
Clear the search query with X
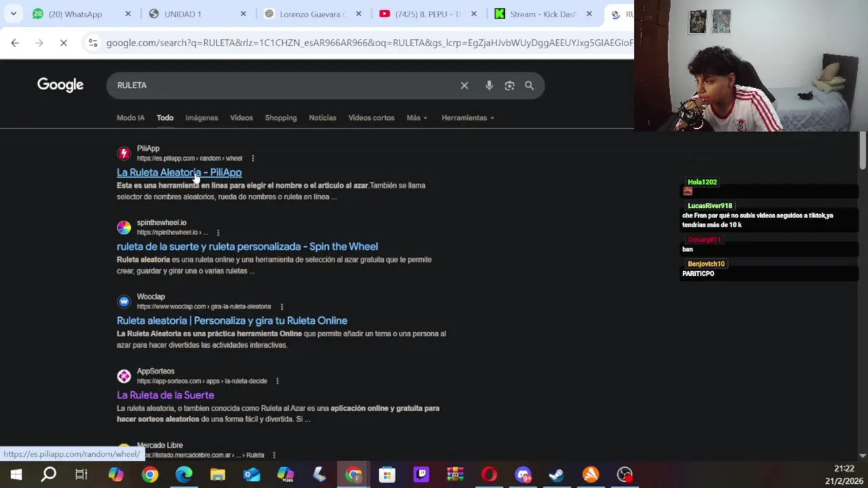(x=465, y=85)
